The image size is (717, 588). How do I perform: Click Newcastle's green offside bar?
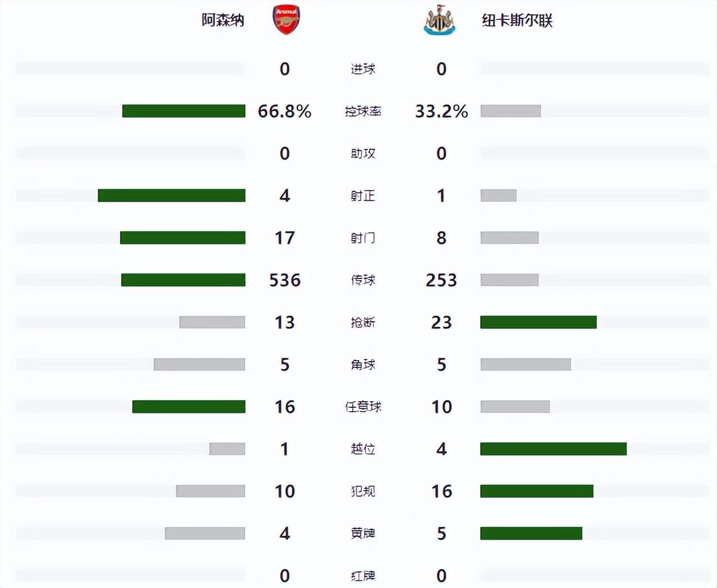click(553, 449)
